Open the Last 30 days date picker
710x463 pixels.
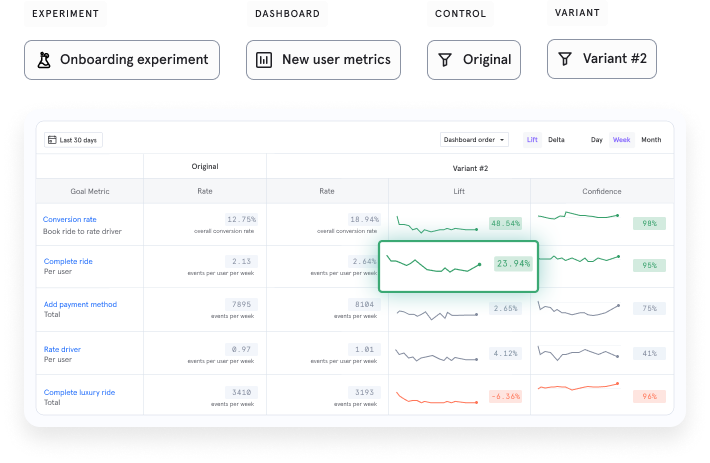[73, 140]
